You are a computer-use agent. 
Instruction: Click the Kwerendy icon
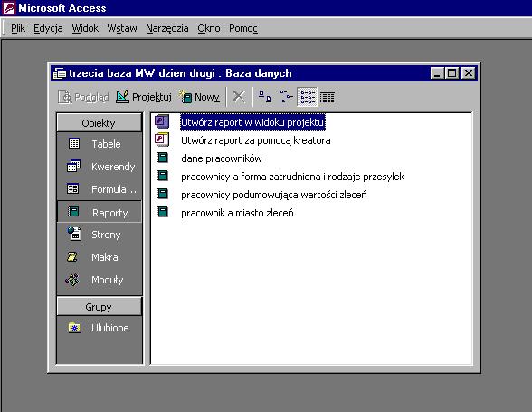[x=73, y=166]
